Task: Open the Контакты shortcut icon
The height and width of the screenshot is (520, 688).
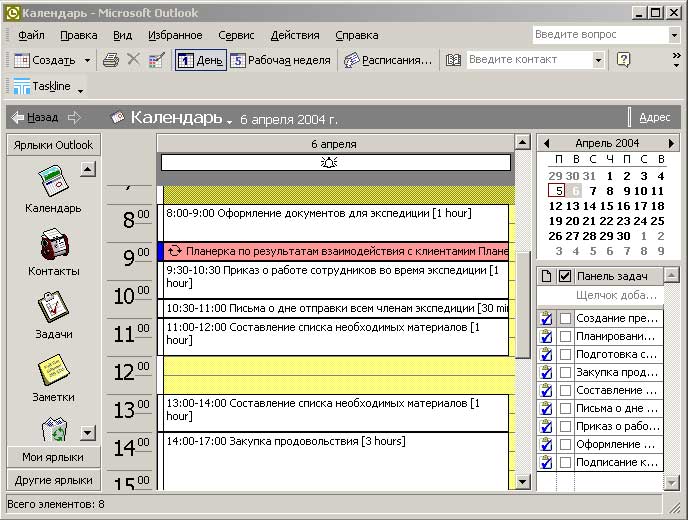Action: (52, 245)
